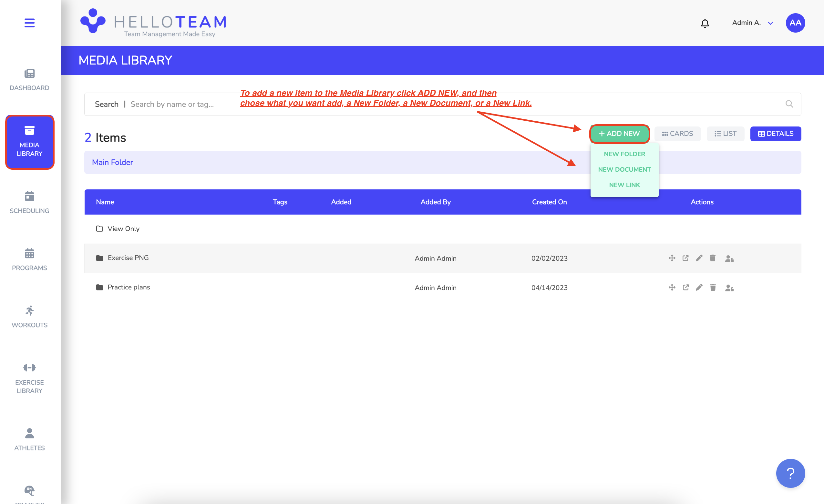Click the notification bell icon
This screenshot has height=504, width=824.
(x=705, y=23)
